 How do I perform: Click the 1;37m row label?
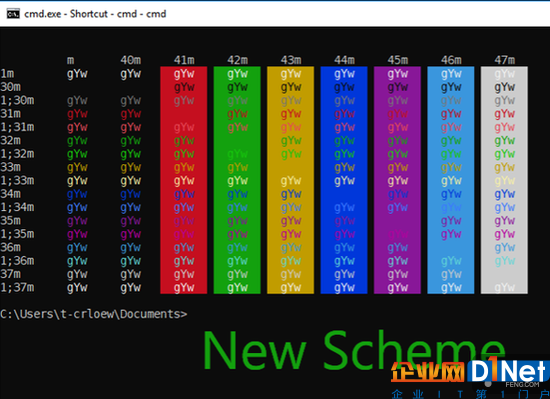(17, 288)
